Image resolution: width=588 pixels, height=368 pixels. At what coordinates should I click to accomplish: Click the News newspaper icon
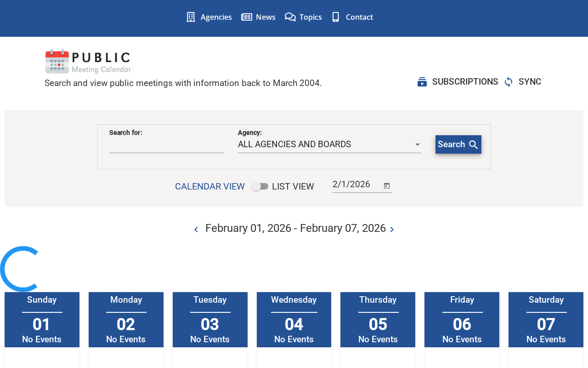coord(247,17)
